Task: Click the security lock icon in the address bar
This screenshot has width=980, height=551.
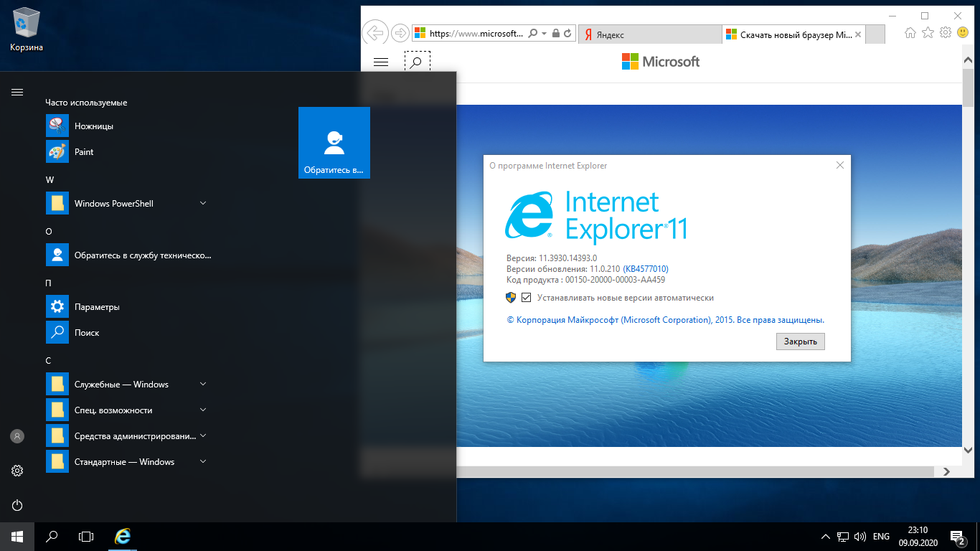Action: tap(556, 33)
